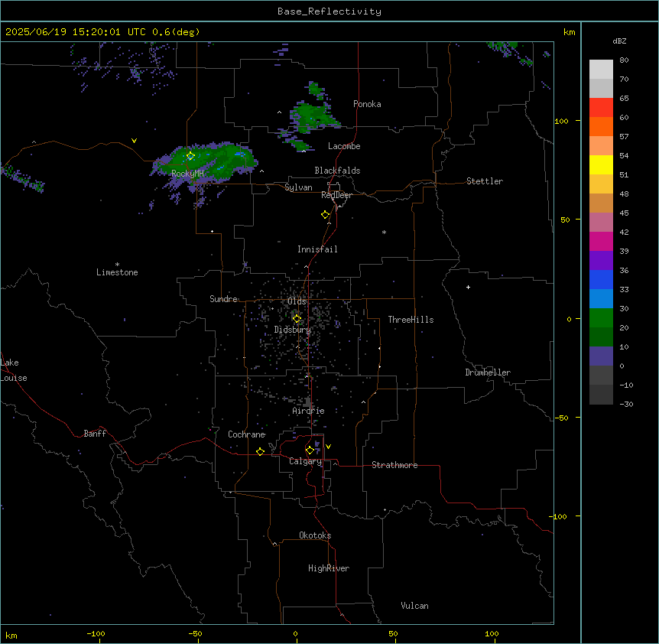Select the light blue 30-33 dBZ legend swatch

click(601, 299)
